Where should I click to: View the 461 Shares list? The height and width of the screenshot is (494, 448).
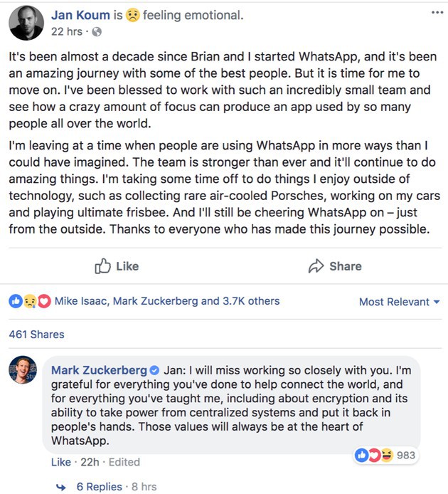pyautogui.click(x=36, y=335)
